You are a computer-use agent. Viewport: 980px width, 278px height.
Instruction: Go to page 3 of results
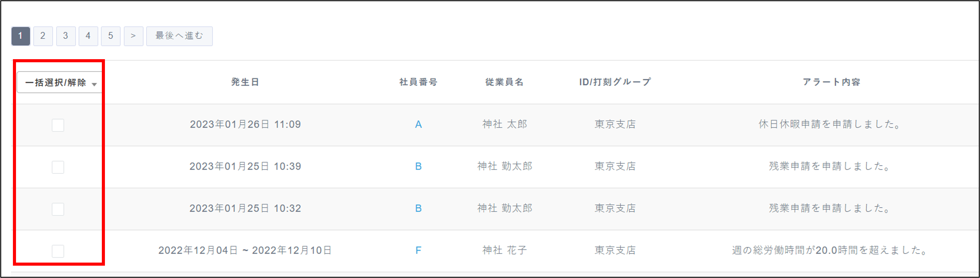[66, 36]
